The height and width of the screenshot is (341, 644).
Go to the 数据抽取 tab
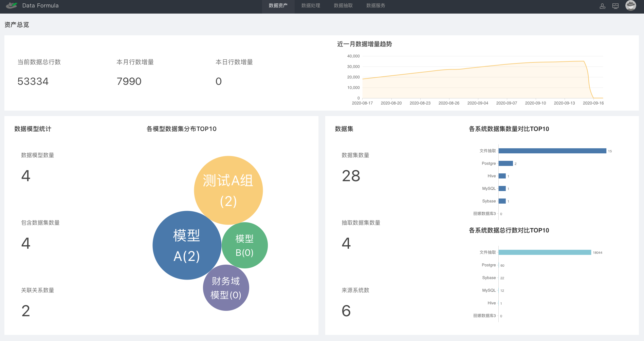pos(343,5)
